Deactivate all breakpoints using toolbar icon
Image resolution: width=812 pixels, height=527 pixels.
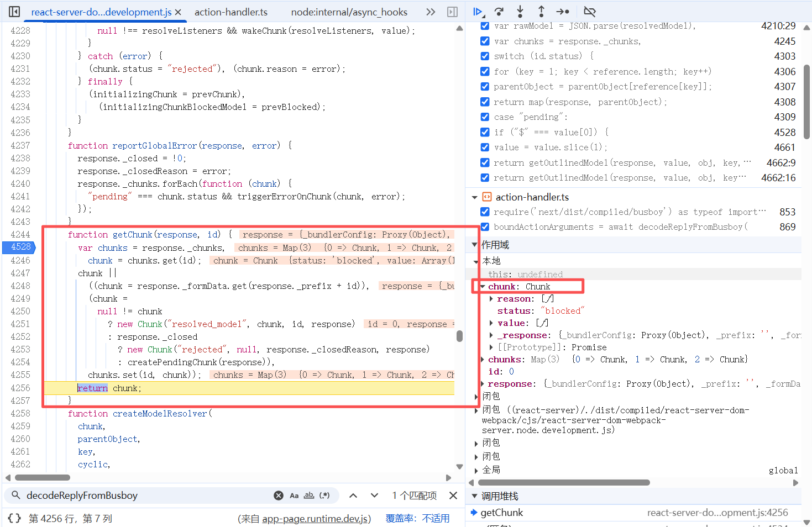click(x=590, y=12)
